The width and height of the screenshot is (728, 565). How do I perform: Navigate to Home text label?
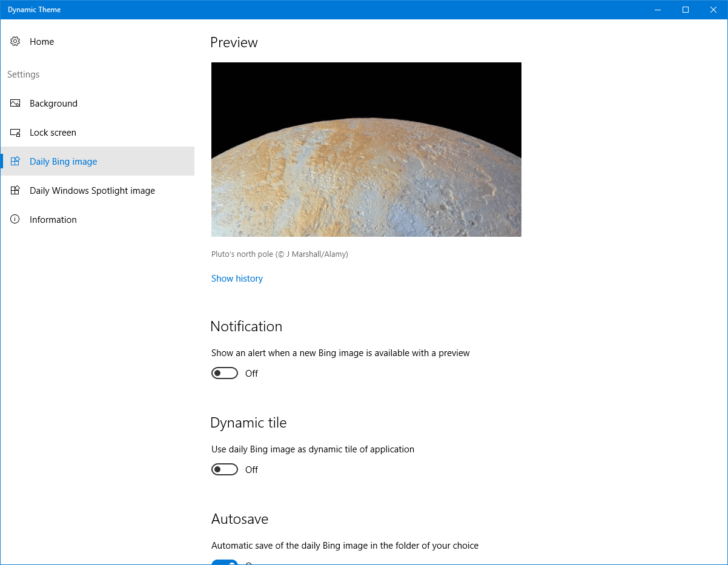42,42
